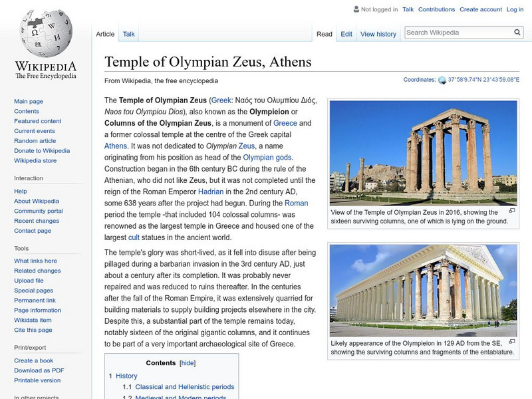Open the coordinates 37°58'9.74"N link
The width and height of the screenshot is (532, 399).
[483, 80]
